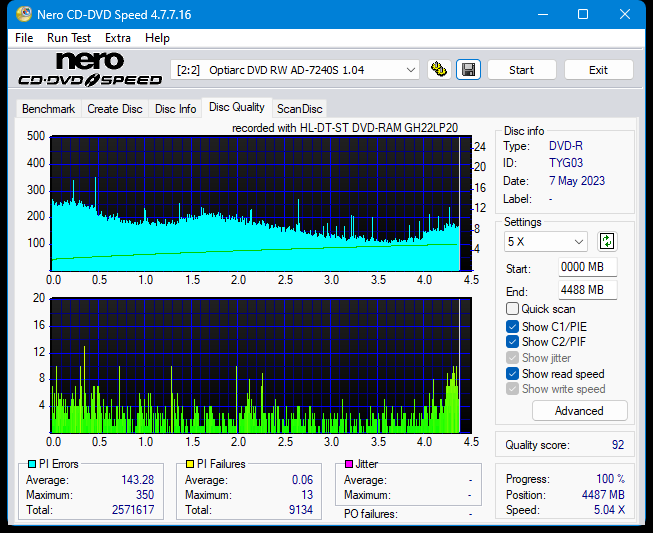Switch to the ScanDisc tab
This screenshot has width=653, height=533.
[x=299, y=109]
